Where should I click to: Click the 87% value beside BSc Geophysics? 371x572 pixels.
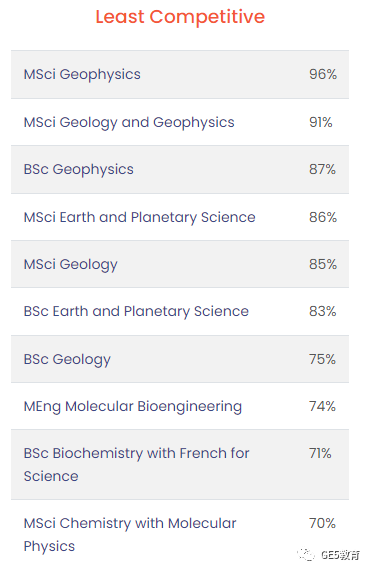[x=322, y=169]
